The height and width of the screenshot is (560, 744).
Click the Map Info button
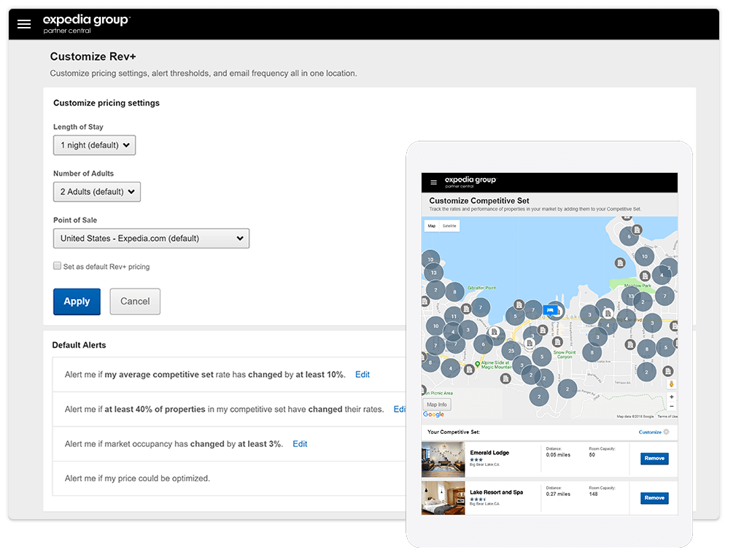[x=436, y=404]
